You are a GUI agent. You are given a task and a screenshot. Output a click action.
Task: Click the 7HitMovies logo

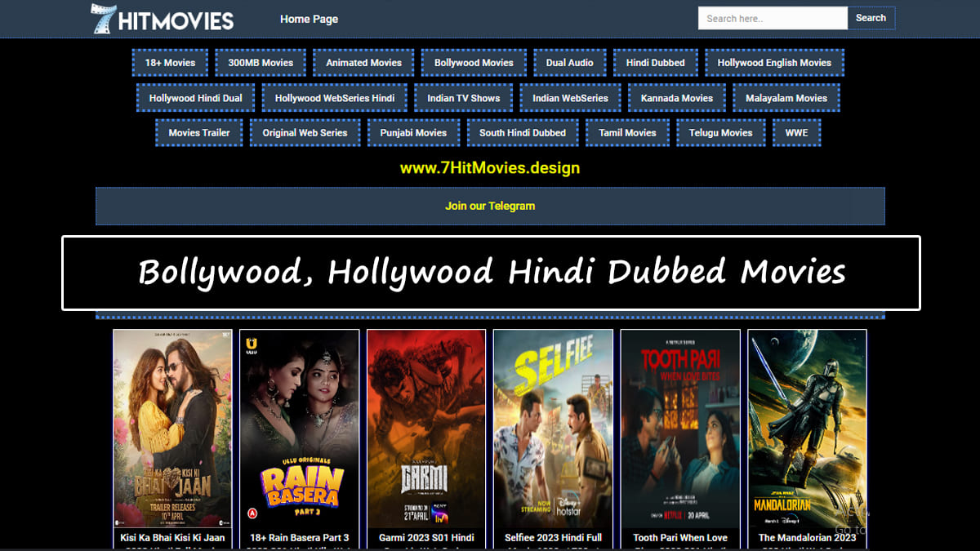(163, 19)
